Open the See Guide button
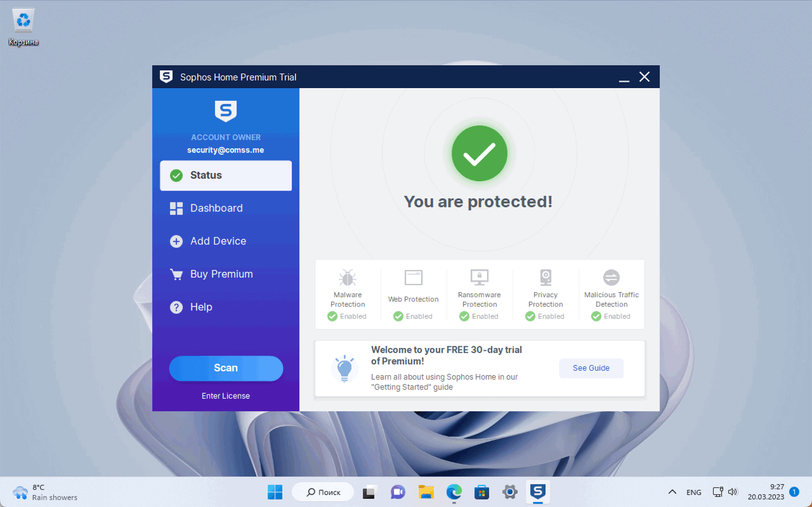812x507 pixels. pos(591,368)
